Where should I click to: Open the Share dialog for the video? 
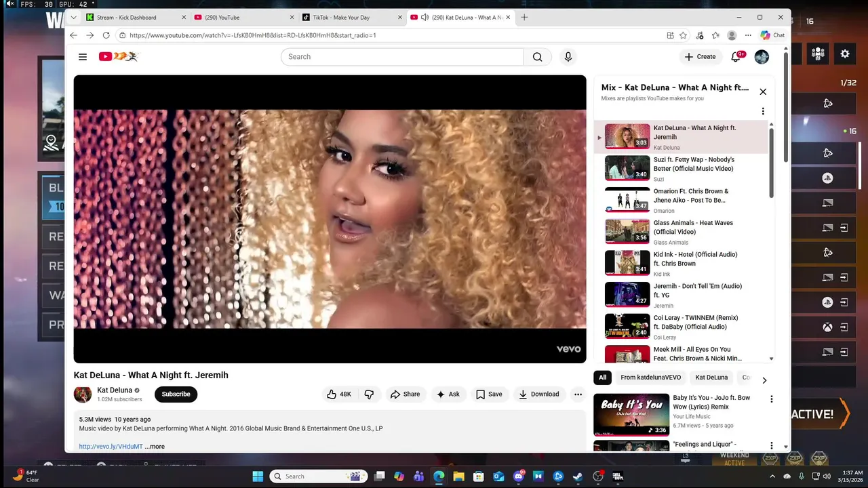pyautogui.click(x=405, y=394)
